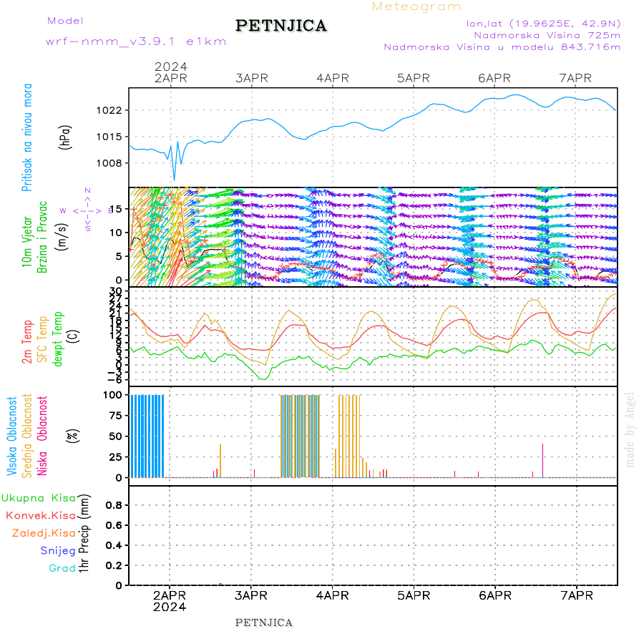Select the blue "Snijeg" legend label
The width and height of the screenshot is (644, 644).
(x=58, y=551)
